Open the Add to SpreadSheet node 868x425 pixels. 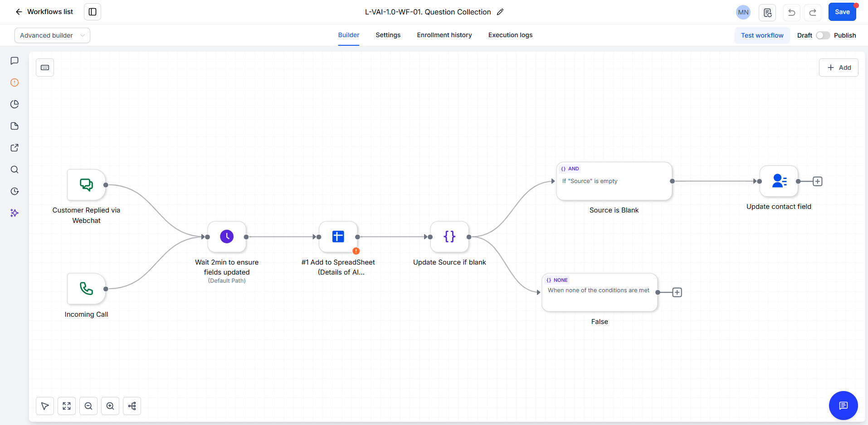(x=338, y=237)
